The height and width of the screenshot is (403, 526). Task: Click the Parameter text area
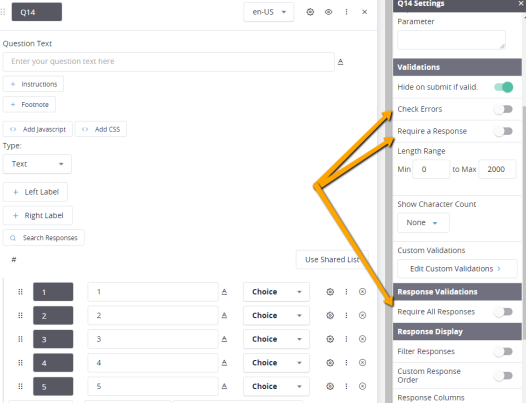pyautogui.click(x=451, y=40)
